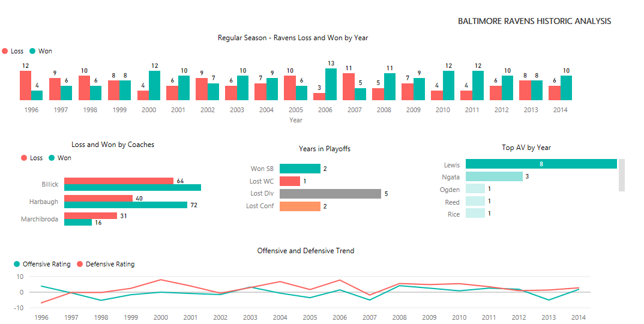Image resolution: width=644 pixels, height=324 pixels.
Task: Click the Loss legend dot in Regular Season chart
Action: [x=5, y=52]
